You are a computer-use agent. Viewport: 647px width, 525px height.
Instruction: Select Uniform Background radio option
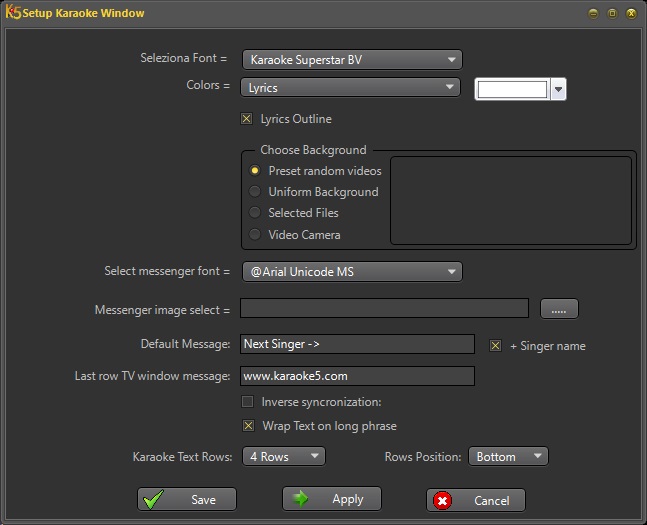click(x=255, y=192)
